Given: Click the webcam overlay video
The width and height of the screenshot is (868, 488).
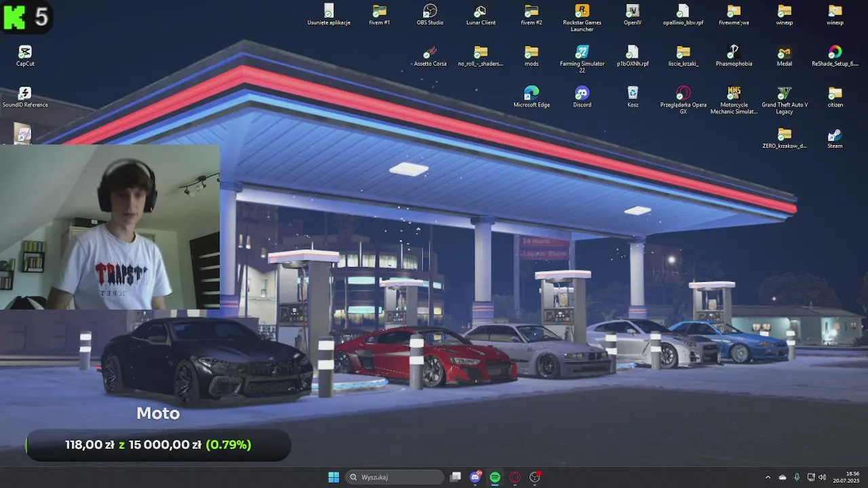Looking at the screenshot, I should pos(110,227).
